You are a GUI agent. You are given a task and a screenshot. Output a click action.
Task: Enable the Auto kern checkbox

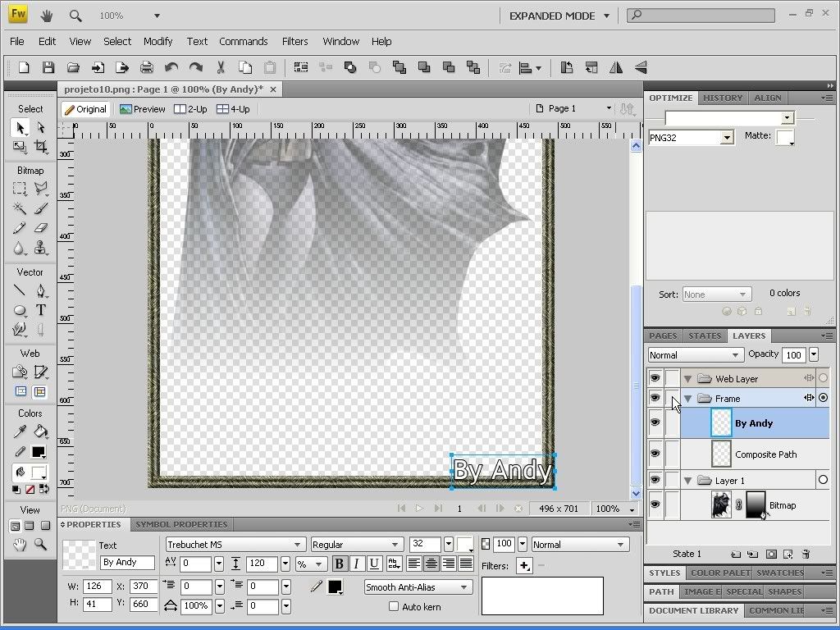394,606
